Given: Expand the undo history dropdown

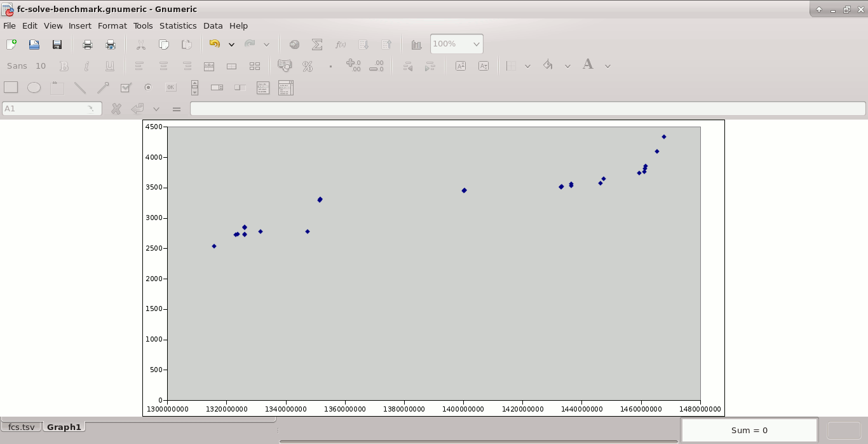Looking at the screenshot, I should [231, 45].
